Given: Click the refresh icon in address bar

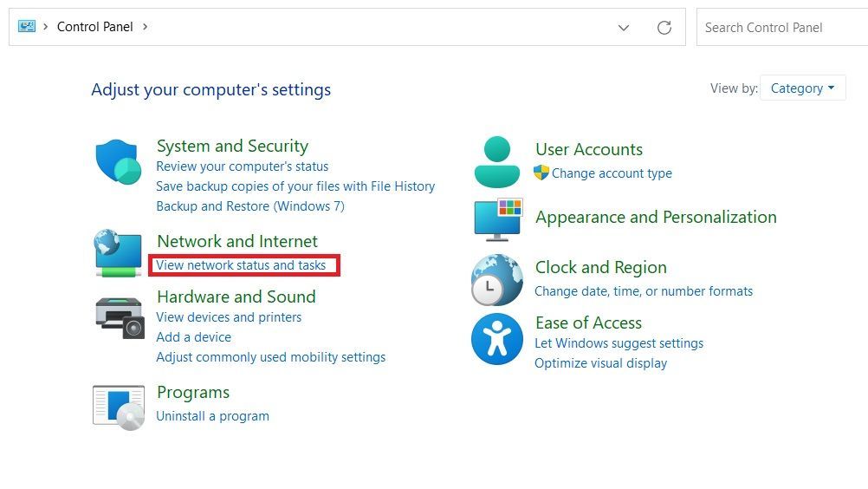Looking at the screenshot, I should tap(664, 27).
